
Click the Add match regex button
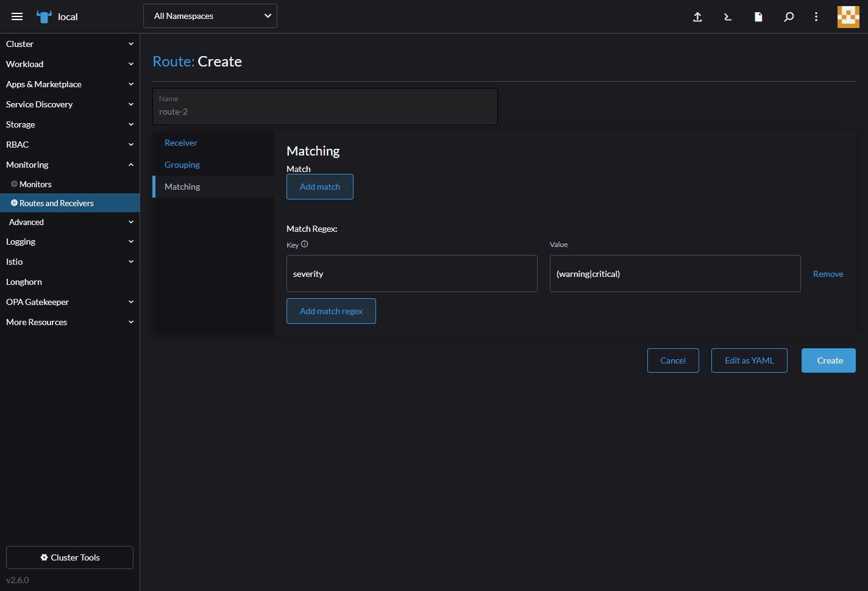(331, 311)
